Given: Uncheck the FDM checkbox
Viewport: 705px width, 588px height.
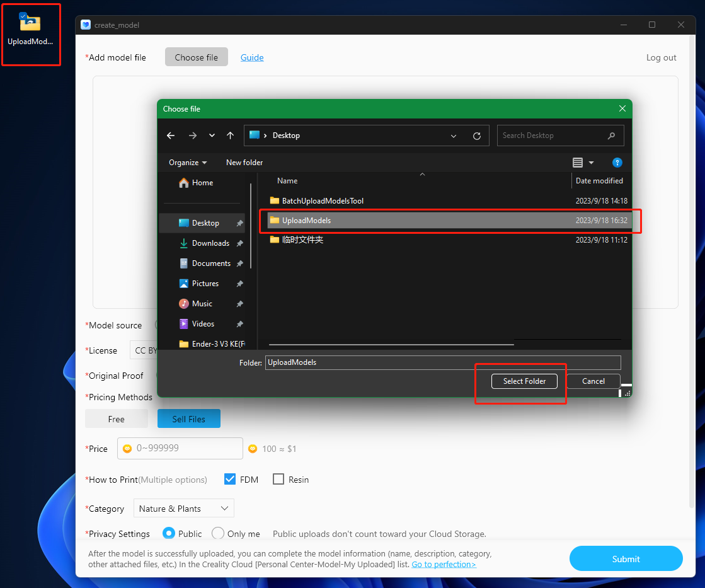Looking at the screenshot, I should [230, 480].
